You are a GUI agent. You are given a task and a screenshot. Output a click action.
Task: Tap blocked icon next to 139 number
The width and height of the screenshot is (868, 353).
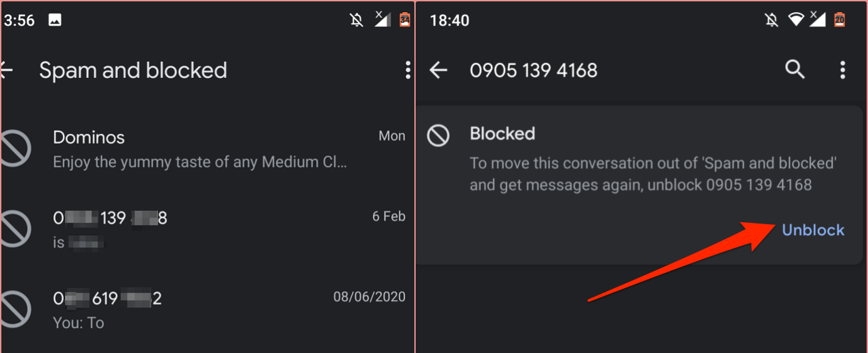click(x=15, y=229)
